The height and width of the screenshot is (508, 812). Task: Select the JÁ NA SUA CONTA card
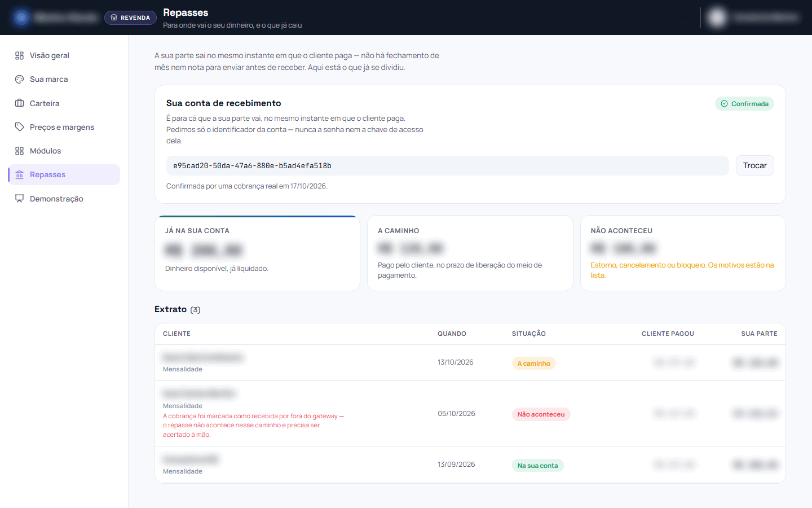257,253
